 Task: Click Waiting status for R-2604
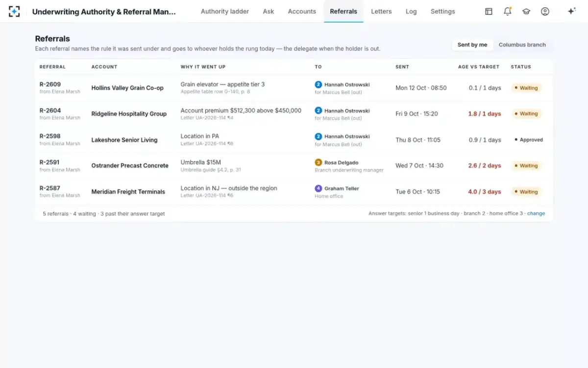pyautogui.click(x=526, y=114)
